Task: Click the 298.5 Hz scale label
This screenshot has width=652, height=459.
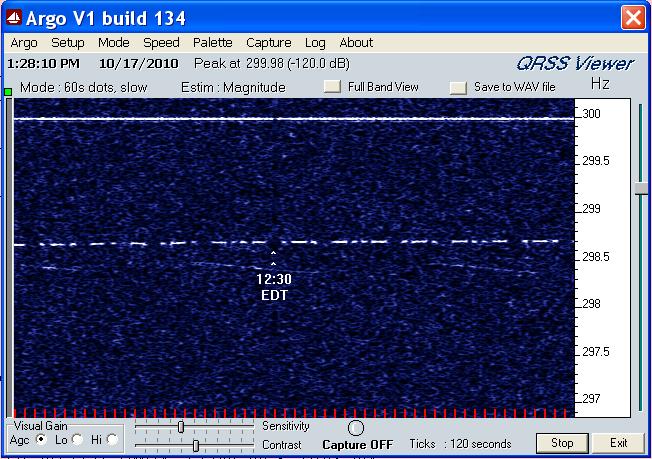Action: click(595, 257)
